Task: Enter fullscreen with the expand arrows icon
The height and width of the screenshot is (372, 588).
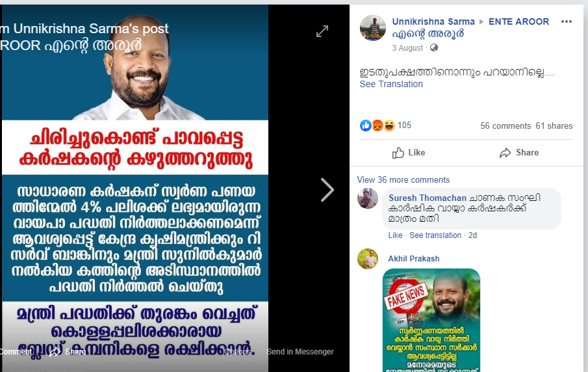Action: click(x=322, y=31)
